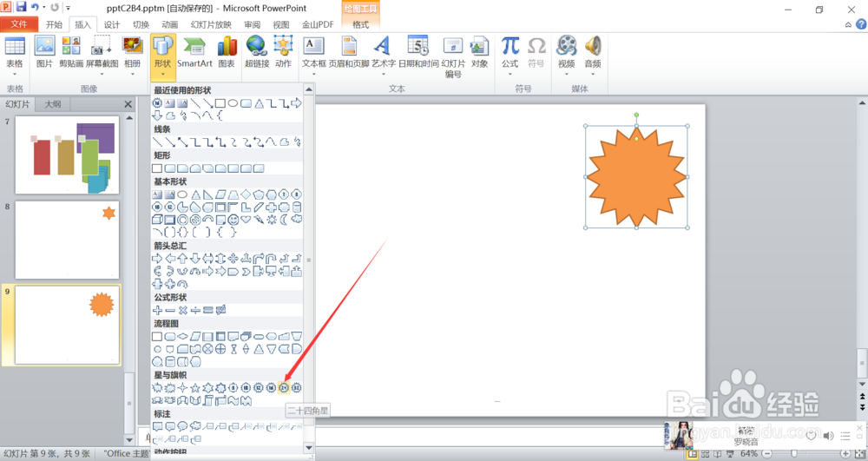This screenshot has width=868, height=461.
Task: Open the Slide Show (幻灯片放映) tab
Action: [x=211, y=24]
